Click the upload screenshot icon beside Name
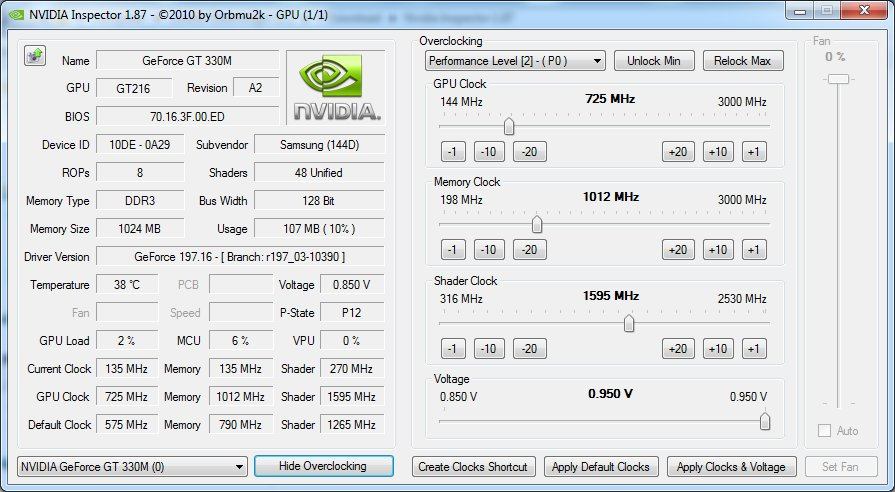895x492 pixels. (x=35, y=55)
